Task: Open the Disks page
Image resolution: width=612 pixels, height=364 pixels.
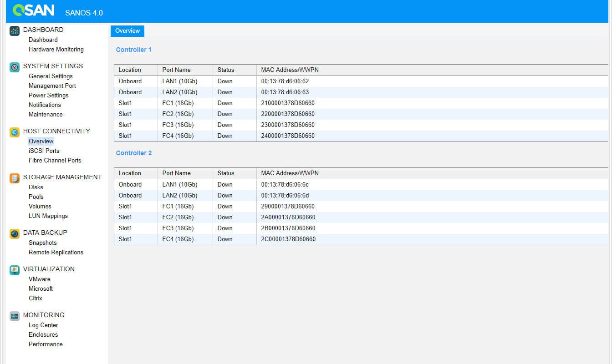Action: click(36, 187)
